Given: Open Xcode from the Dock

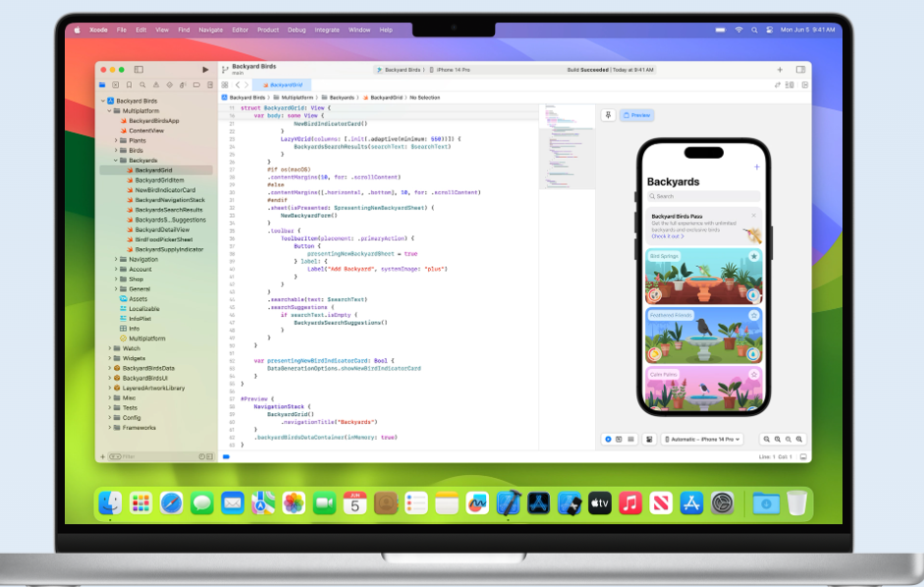Looking at the screenshot, I should pos(508,504).
